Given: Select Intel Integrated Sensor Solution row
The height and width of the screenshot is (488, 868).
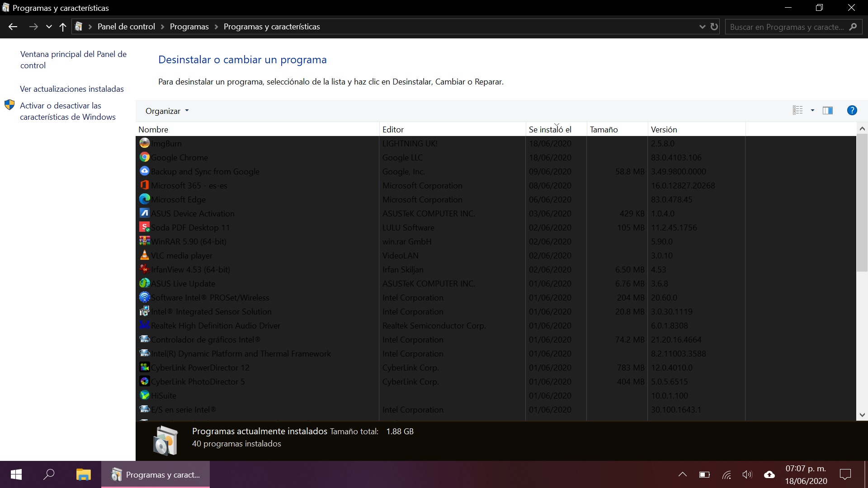Looking at the screenshot, I should coord(440,311).
